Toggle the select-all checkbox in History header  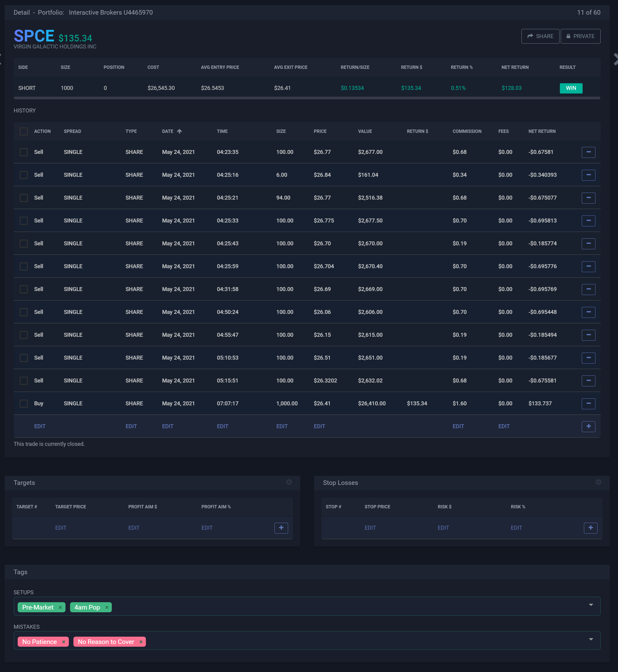click(x=24, y=132)
